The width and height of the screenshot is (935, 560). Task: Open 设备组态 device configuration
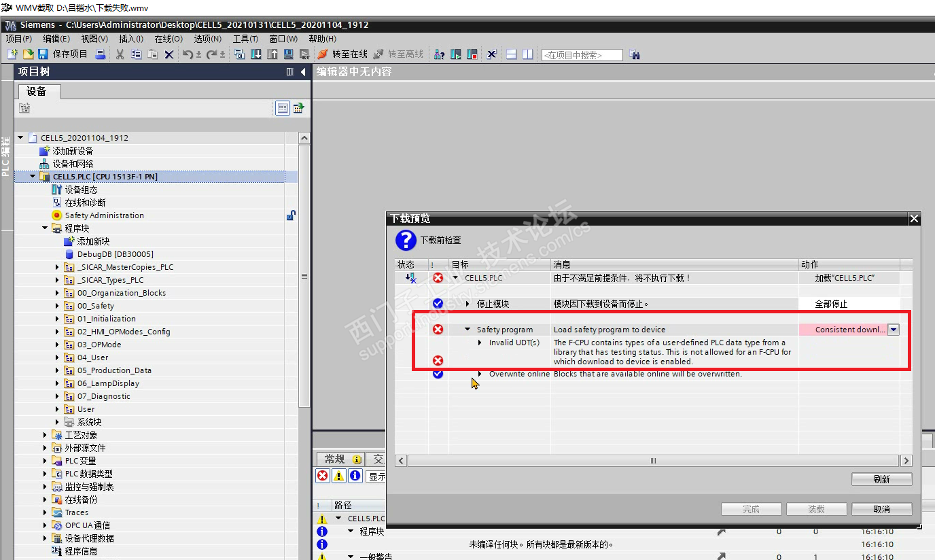[81, 190]
